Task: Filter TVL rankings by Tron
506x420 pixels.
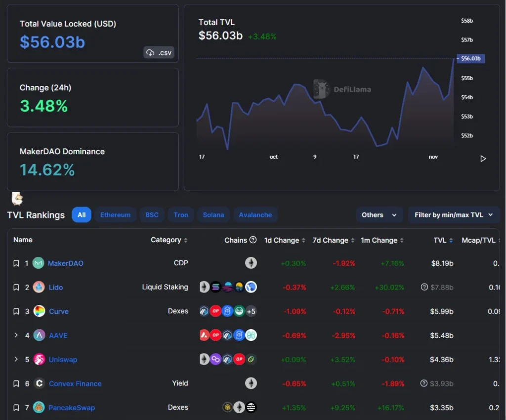Action: point(181,215)
